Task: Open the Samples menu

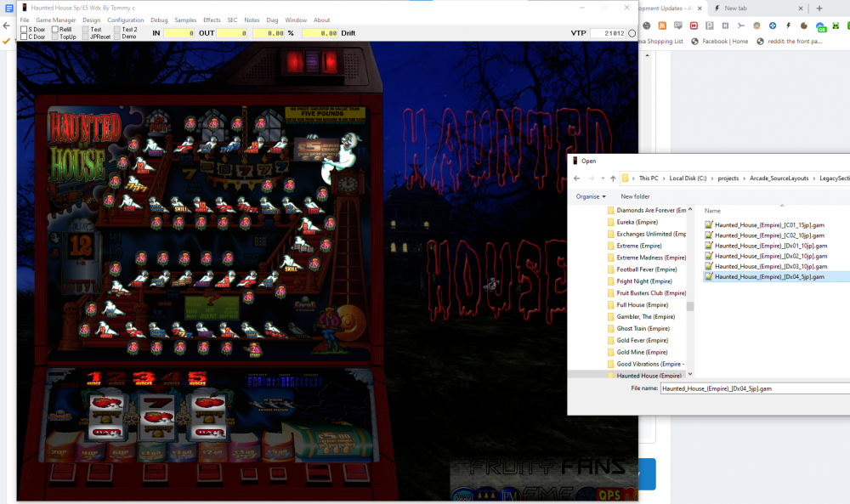Action: pos(185,20)
